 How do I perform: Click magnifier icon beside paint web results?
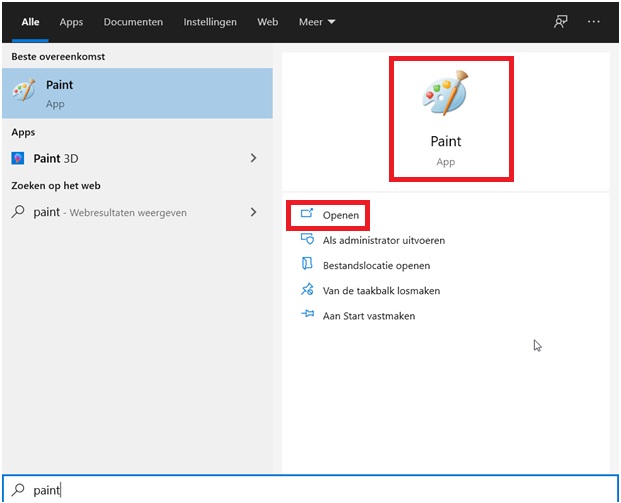tap(18, 212)
